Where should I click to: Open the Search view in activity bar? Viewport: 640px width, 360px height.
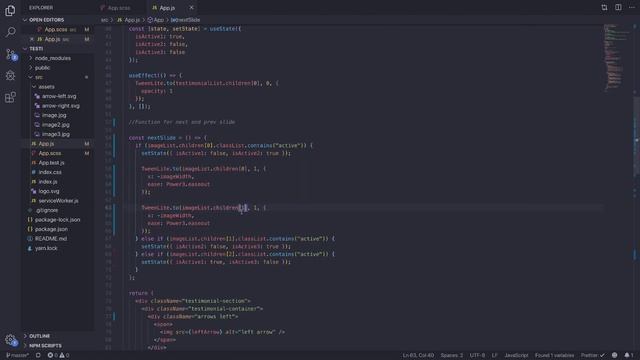pos(10,32)
